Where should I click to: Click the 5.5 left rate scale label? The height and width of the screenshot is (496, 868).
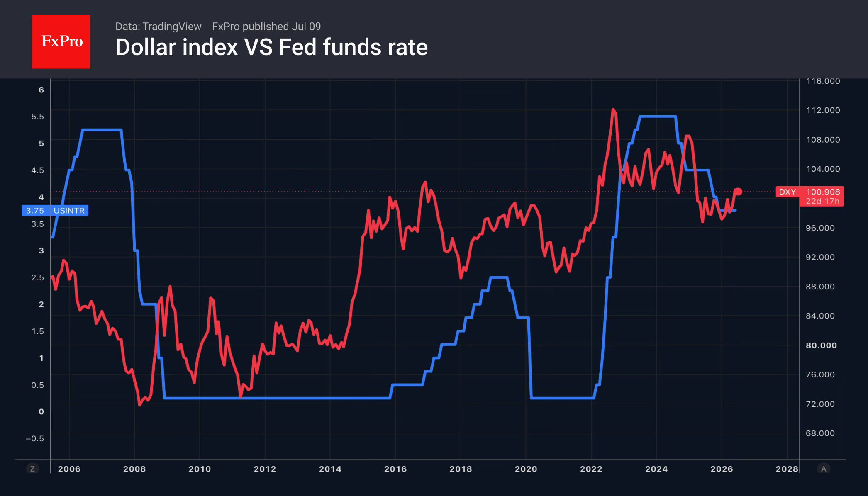(37, 117)
